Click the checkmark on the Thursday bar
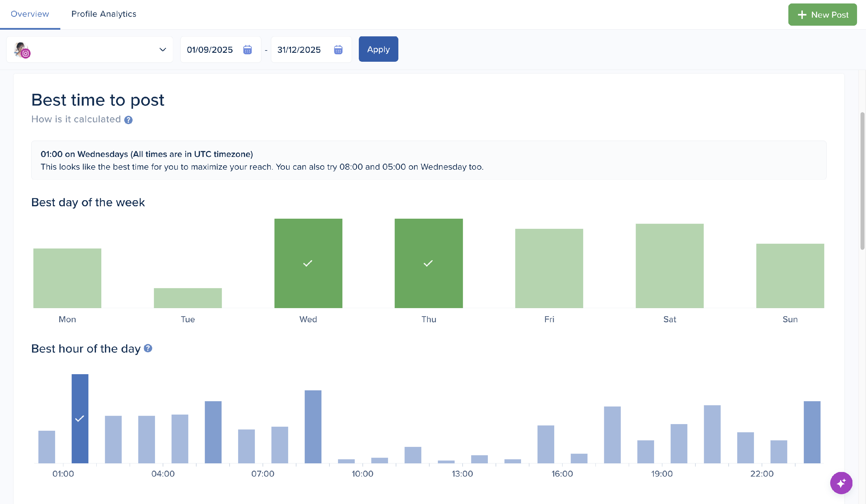 click(x=428, y=263)
